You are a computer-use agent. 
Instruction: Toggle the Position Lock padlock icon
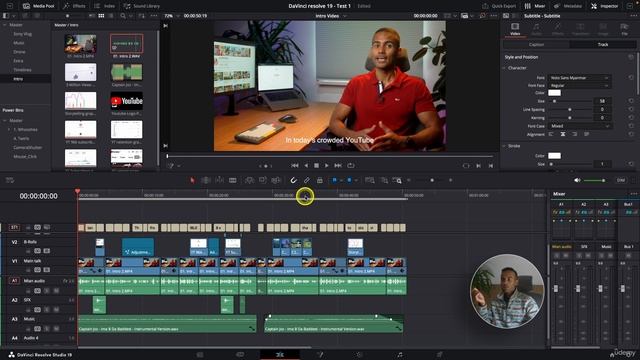click(320, 180)
